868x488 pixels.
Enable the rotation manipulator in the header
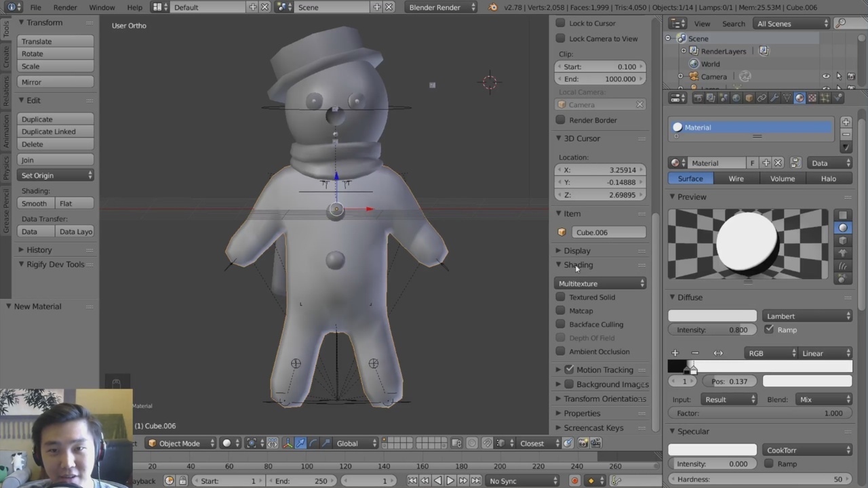[x=313, y=443]
